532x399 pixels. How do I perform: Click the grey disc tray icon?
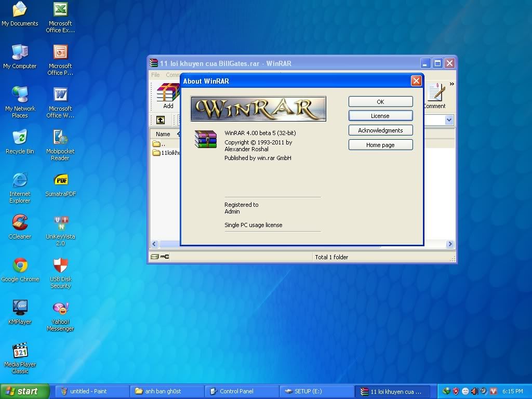point(484,391)
